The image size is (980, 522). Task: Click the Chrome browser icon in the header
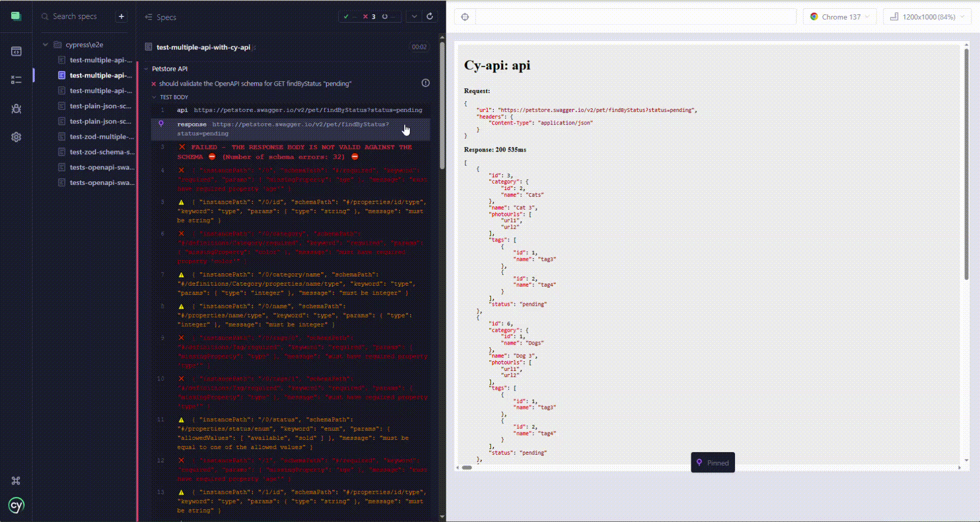pyautogui.click(x=814, y=16)
